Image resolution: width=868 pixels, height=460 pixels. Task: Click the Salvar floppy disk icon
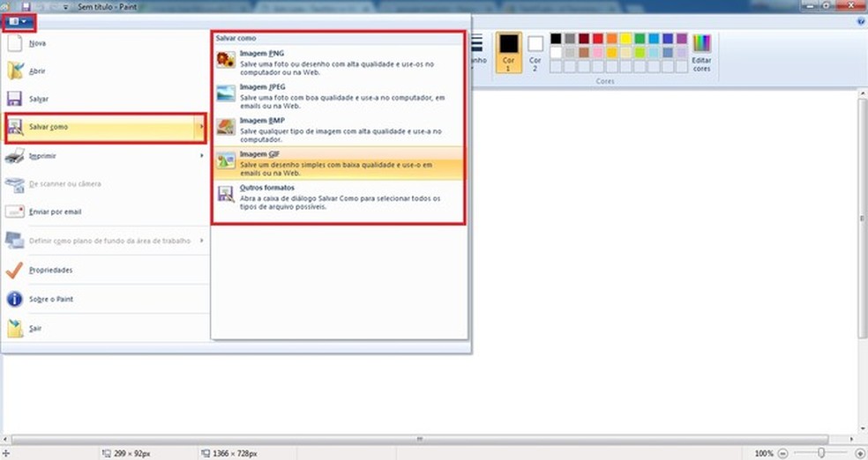[x=14, y=99]
